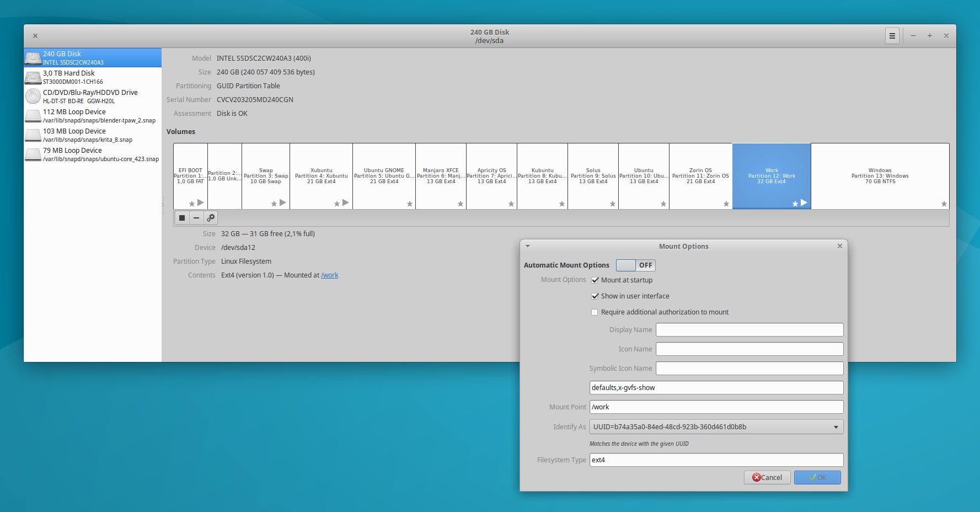Select the Windows NTFS partition 13
980x512 pixels.
880,176
